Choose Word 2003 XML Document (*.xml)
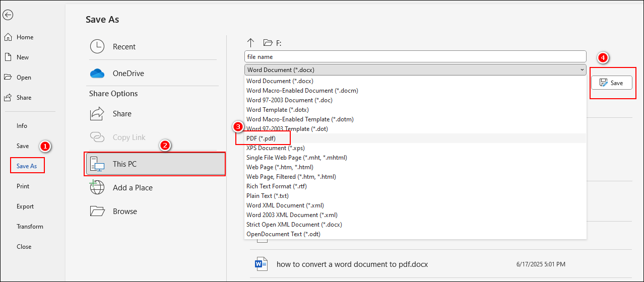 [x=415, y=215]
